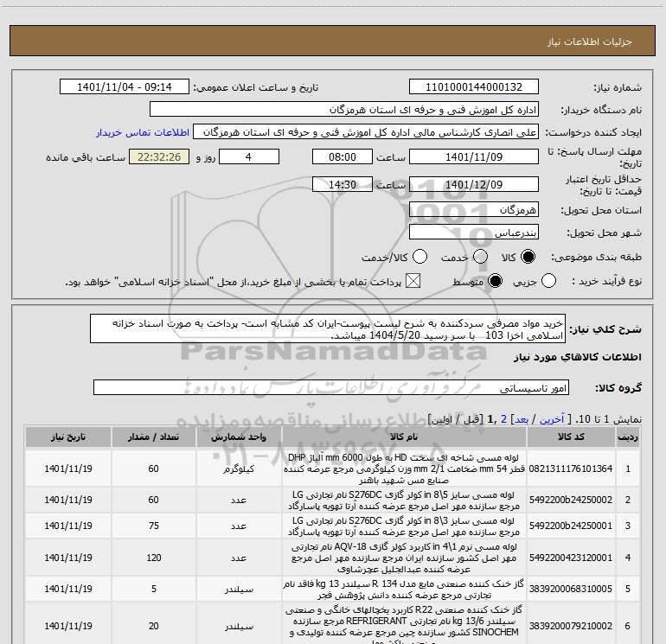Click the price validity date 1401/12/09
The width and height of the screenshot is (666, 644).
(x=474, y=184)
